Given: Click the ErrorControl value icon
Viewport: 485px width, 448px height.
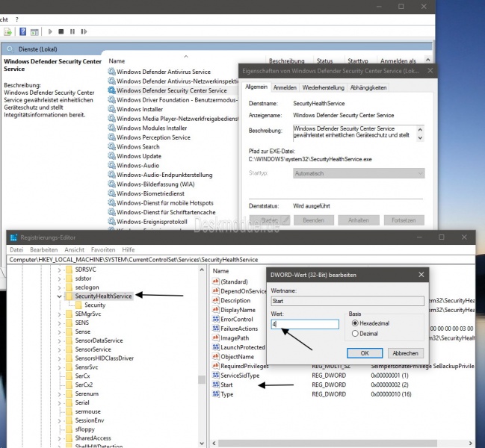Looking at the screenshot, I should click(216, 319).
